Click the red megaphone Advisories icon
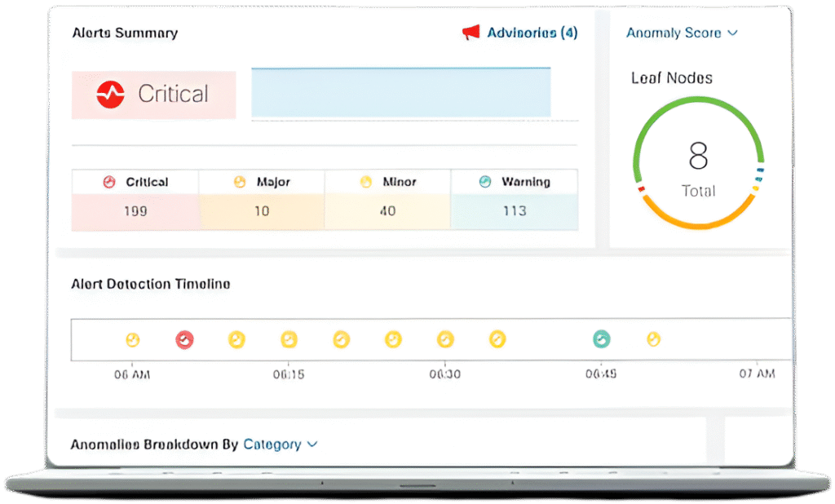 pos(471,33)
